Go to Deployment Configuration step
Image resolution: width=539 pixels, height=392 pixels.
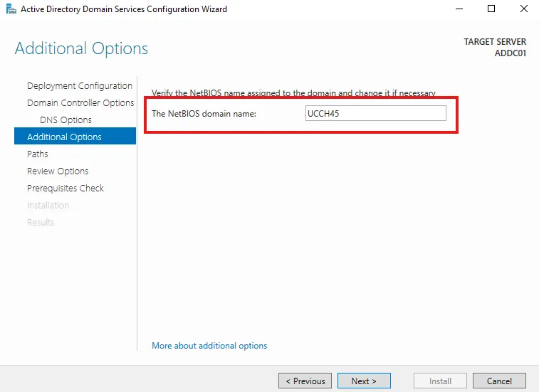click(79, 86)
